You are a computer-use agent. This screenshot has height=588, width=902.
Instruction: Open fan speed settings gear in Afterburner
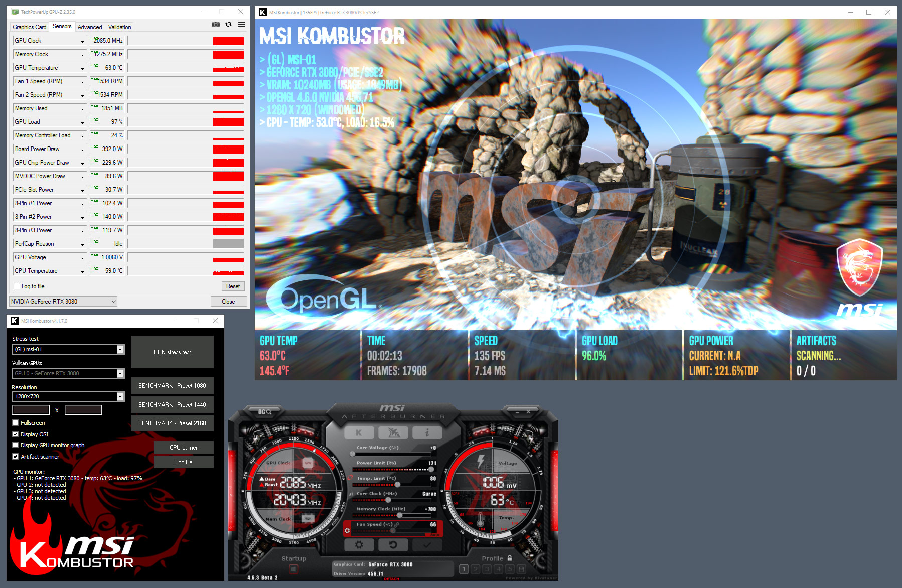[x=347, y=530]
